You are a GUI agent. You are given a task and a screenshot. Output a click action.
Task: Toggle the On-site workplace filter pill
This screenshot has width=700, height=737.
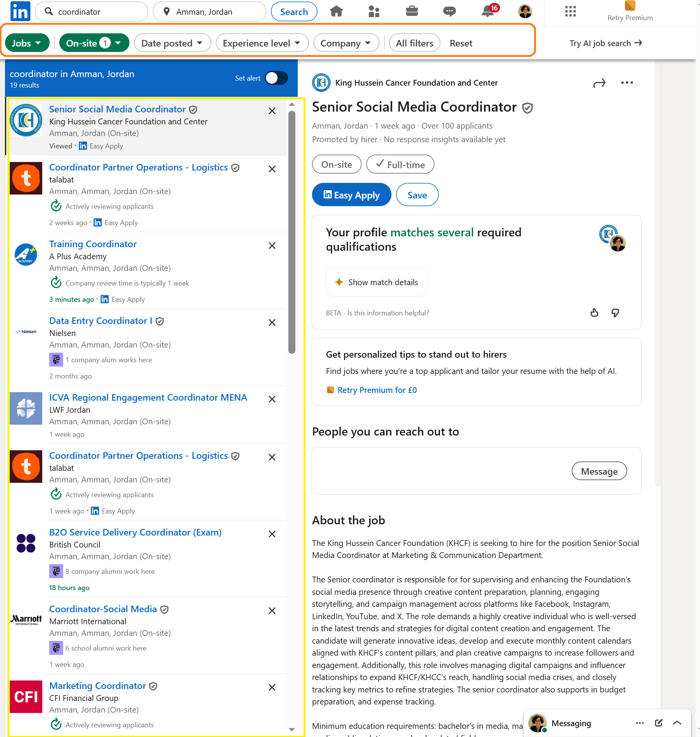click(336, 164)
